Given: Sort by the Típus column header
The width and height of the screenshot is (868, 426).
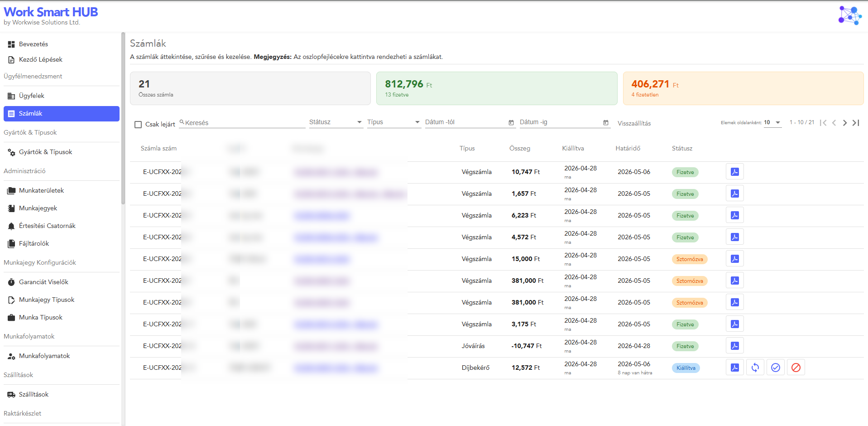Looking at the screenshot, I should click(467, 148).
